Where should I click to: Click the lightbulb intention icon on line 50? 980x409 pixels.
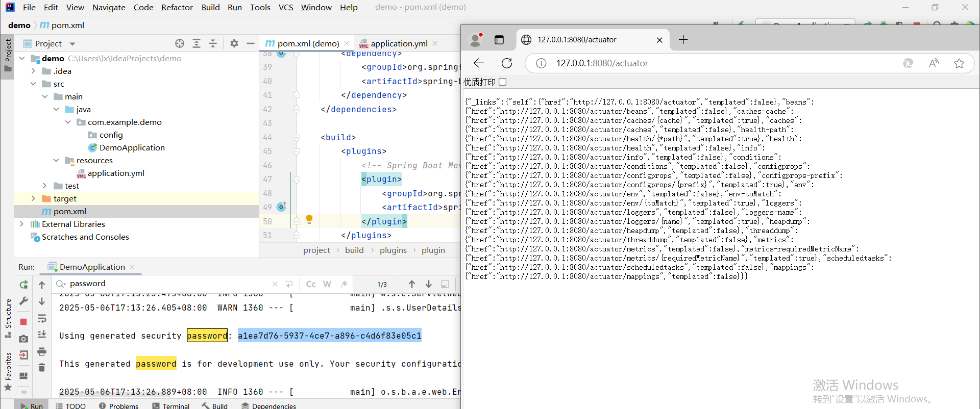point(309,219)
